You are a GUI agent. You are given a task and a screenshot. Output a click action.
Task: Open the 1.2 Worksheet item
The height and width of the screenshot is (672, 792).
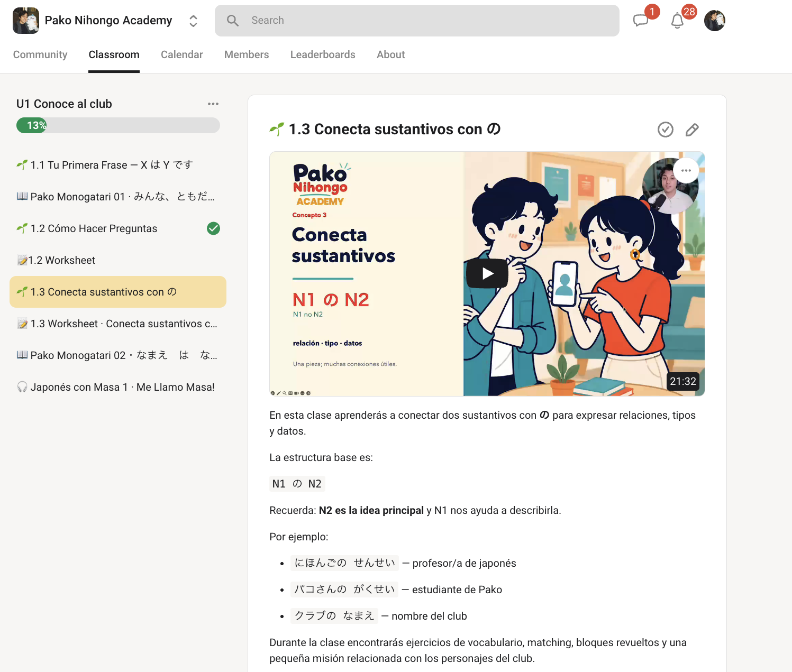click(x=118, y=260)
